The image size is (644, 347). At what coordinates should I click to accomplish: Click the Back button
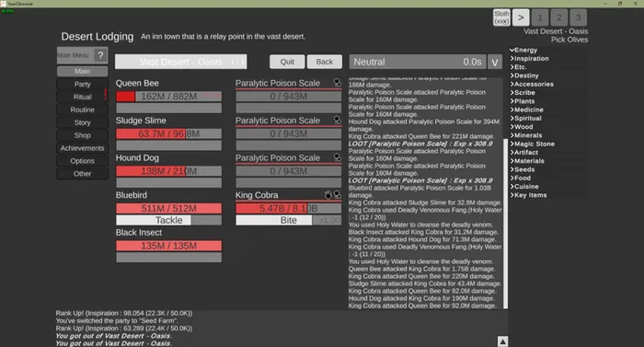pyautogui.click(x=325, y=62)
